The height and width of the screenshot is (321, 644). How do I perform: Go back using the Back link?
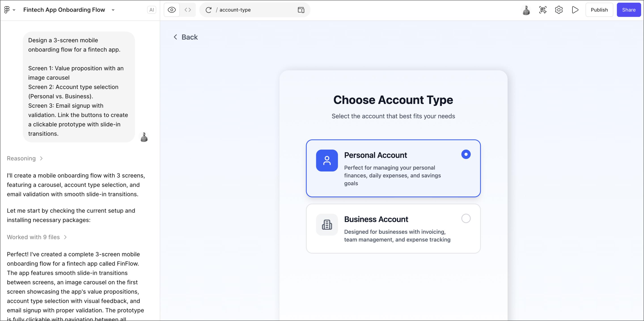pos(186,37)
